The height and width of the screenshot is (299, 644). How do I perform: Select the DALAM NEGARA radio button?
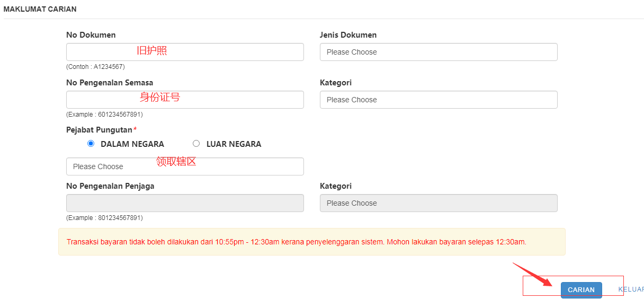pos(91,144)
